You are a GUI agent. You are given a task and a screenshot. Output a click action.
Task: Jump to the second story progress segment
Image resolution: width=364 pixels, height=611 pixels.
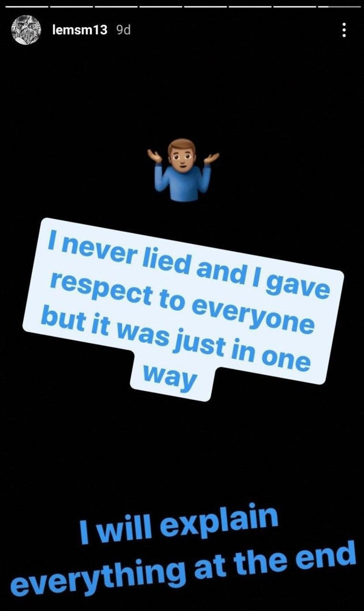coord(71,7)
